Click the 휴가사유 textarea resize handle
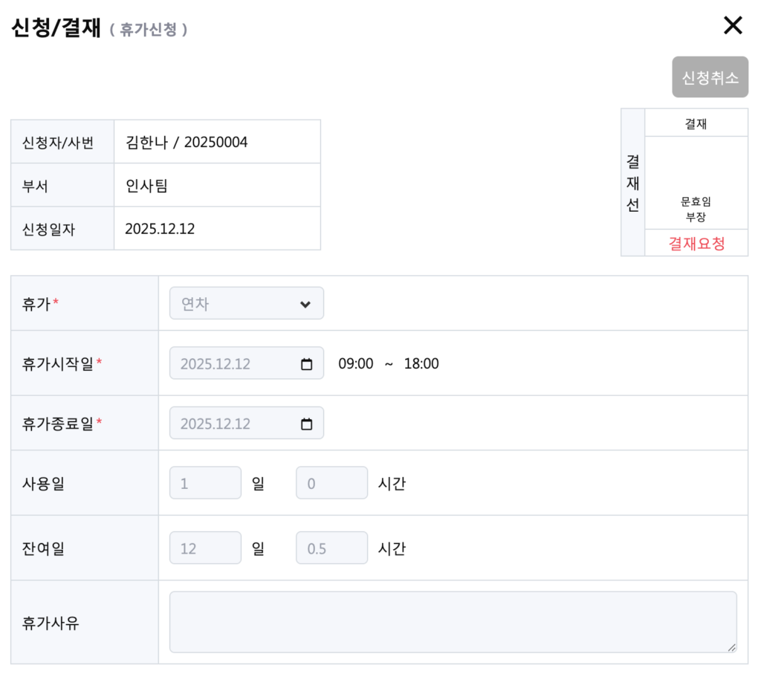This screenshot has width=761, height=700. pos(732,648)
